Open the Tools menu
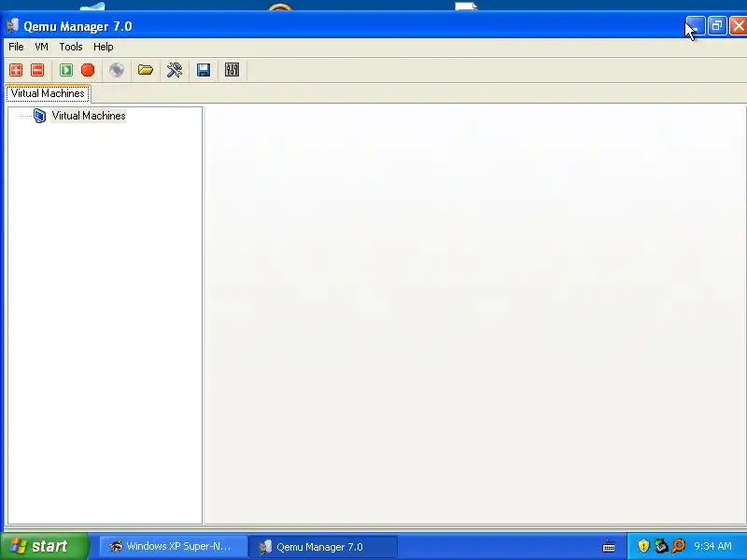The image size is (747, 560). (71, 47)
